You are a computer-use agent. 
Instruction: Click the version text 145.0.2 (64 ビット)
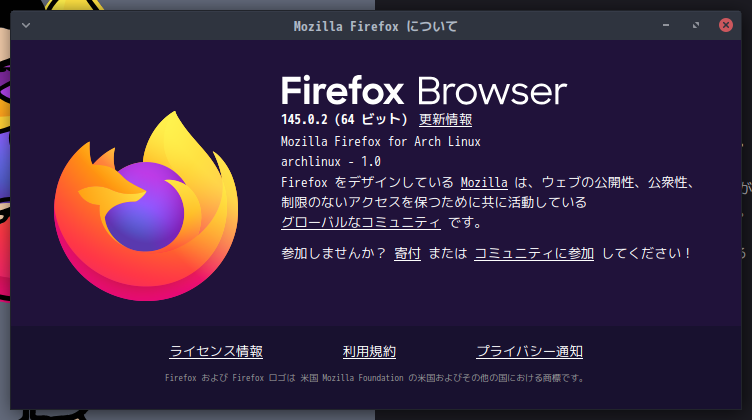click(344, 119)
